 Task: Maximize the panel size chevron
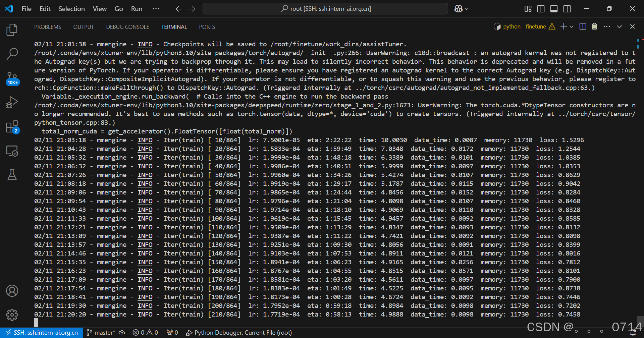click(619, 26)
